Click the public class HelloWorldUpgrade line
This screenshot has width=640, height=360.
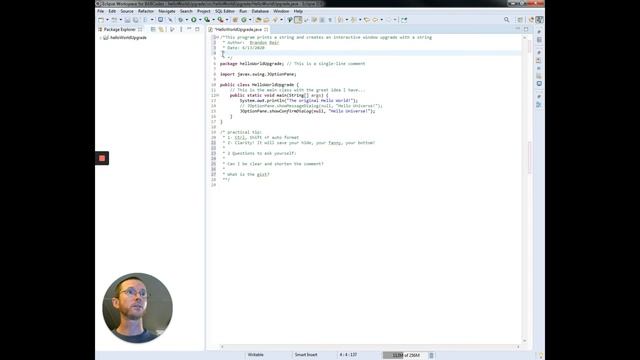pos(259,84)
